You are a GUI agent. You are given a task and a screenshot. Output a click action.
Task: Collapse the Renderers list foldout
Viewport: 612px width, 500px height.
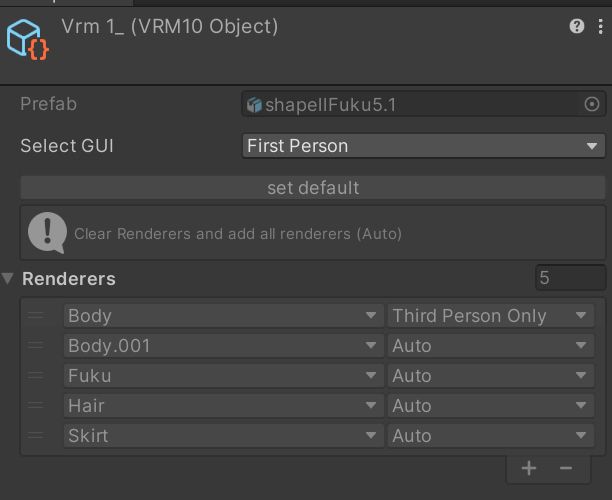9,279
